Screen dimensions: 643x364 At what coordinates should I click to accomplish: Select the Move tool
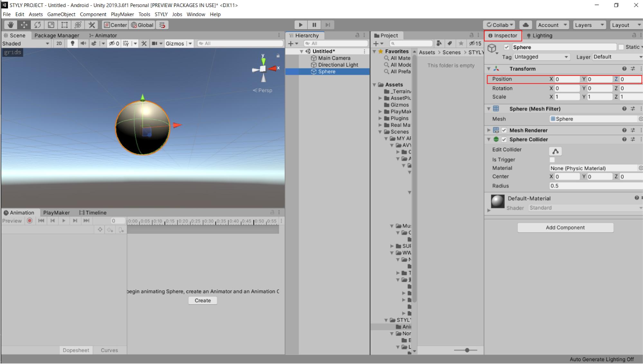point(24,25)
